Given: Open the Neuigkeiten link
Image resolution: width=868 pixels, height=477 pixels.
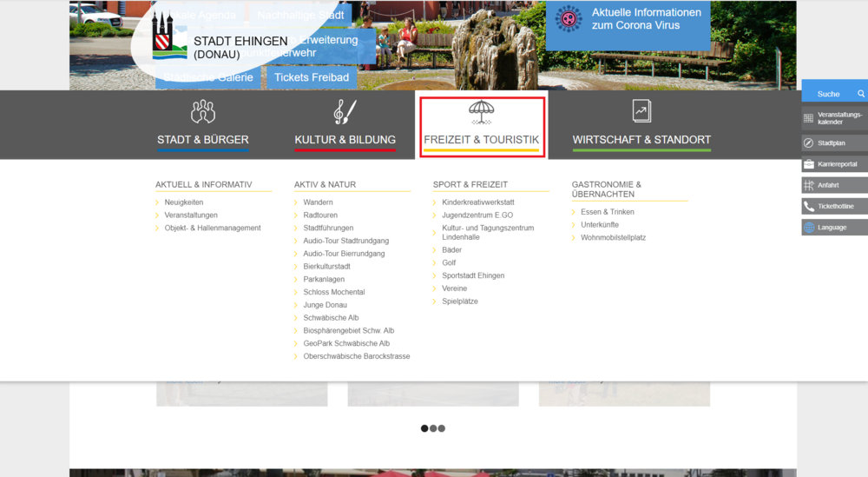Looking at the screenshot, I should click(x=184, y=202).
